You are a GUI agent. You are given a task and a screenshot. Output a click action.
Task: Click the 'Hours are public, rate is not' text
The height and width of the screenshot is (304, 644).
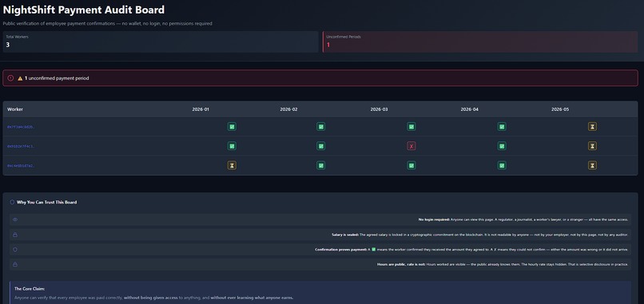pos(503,264)
